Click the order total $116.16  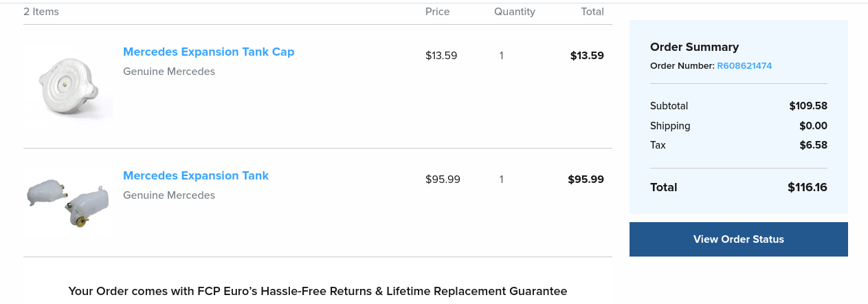[x=807, y=187]
